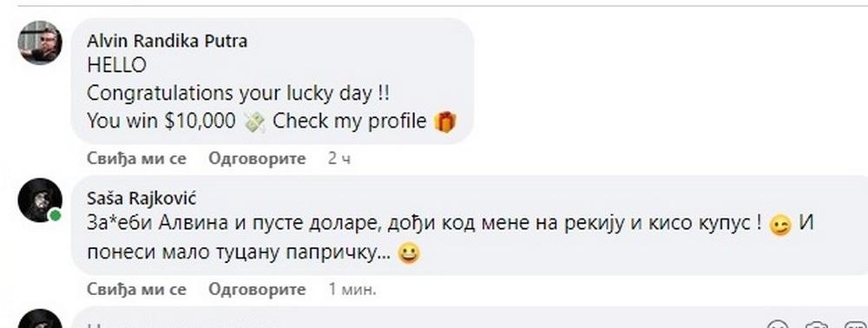Screen dimensions: 868x328
Task: Open the '1 мин.' comment timestamp
Action: (352, 289)
